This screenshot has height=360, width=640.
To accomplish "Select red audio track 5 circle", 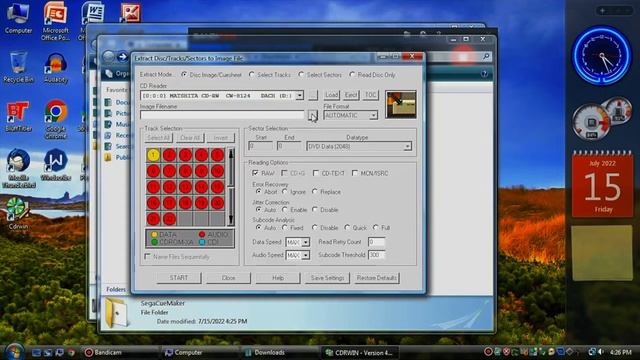I will point(217,155).
